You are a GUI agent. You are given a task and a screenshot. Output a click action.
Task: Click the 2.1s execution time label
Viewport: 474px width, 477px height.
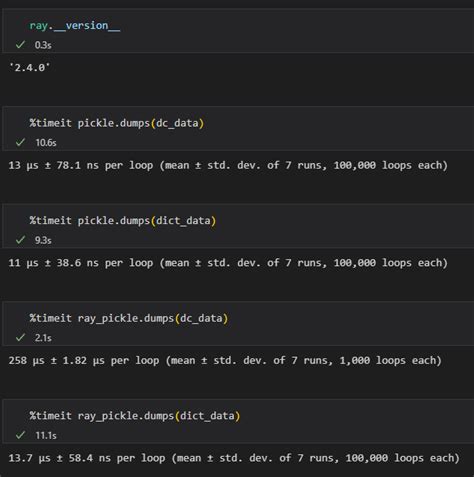(43, 338)
